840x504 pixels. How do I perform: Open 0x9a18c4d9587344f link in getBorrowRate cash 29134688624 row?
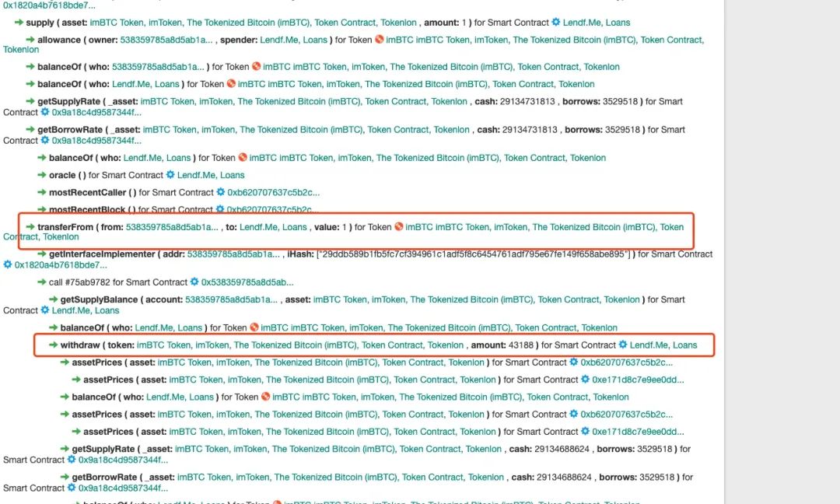pyautogui.click(x=123, y=488)
